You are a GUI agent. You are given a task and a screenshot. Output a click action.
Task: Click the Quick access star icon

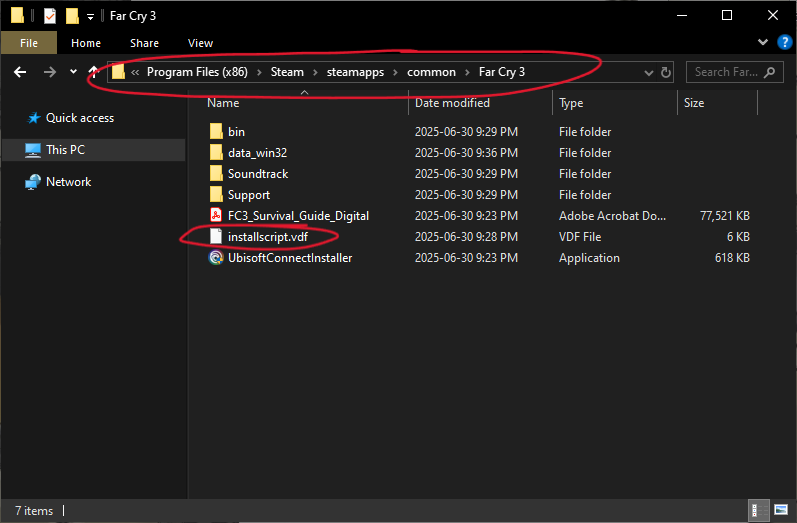point(34,118)
